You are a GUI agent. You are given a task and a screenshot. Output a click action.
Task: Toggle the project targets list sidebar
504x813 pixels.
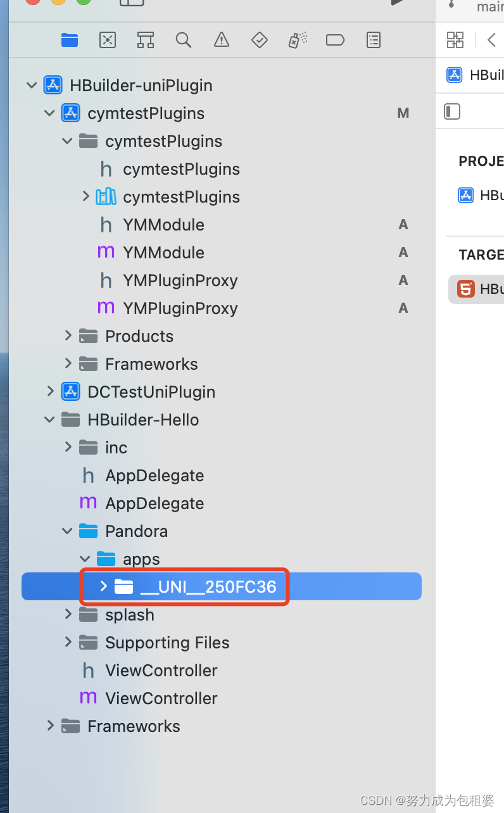click(x=452, y=111)
